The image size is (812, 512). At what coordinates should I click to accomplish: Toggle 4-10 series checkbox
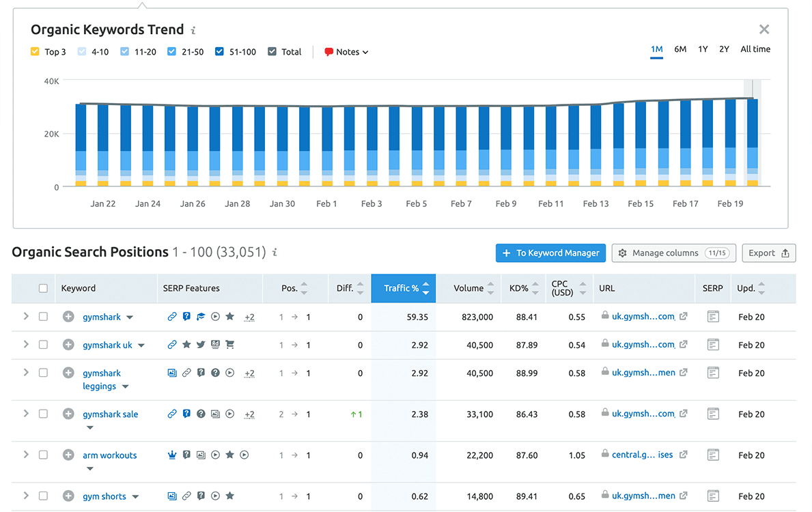(x=82, y=51)
